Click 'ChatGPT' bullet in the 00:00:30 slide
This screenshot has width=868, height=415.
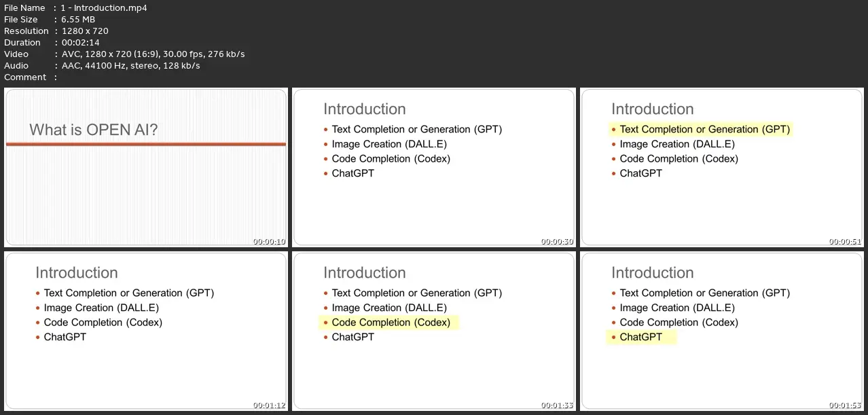click(353, 173)
